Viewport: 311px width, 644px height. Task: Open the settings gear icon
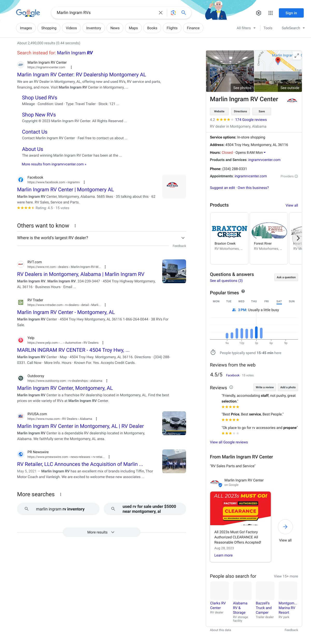tap(259, 13)
